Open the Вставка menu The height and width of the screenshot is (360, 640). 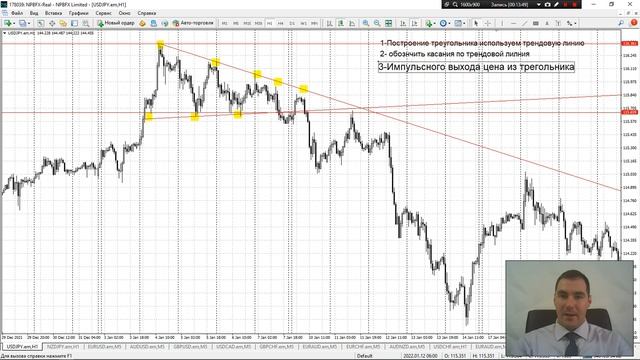[x=53, y=13]
